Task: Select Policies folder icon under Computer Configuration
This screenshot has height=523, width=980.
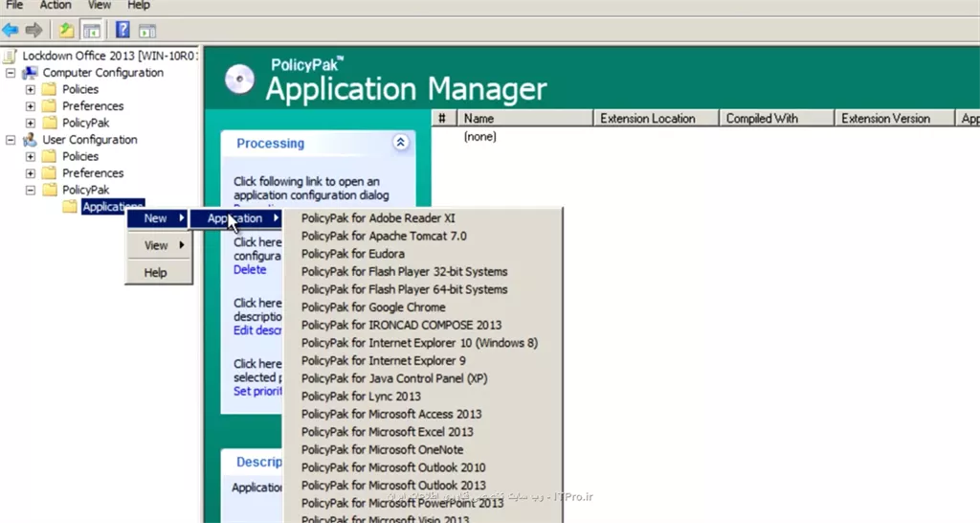Action: click(x=49, y=89)
